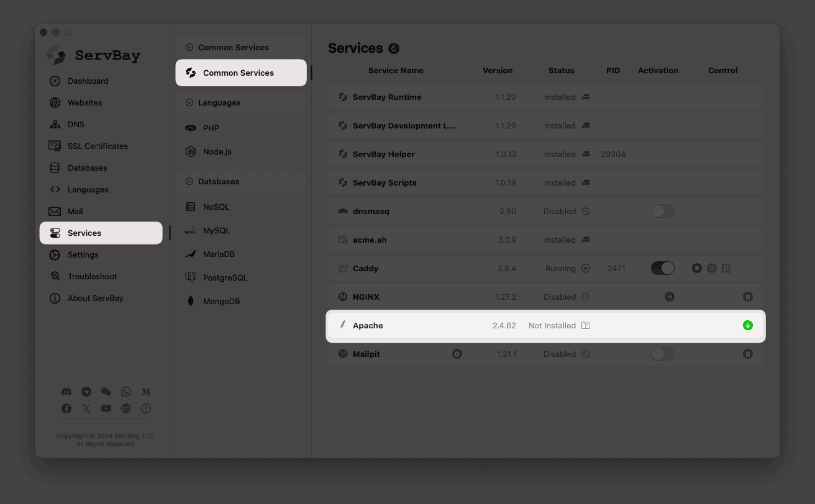Stop the Caddy service
Viewport: 815px width, 504px height.
pos(697,268)
